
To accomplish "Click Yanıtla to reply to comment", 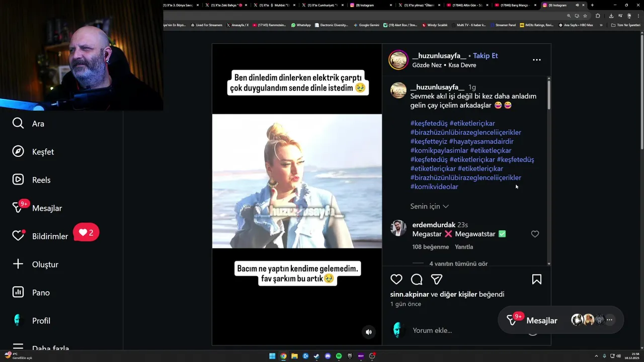I will [x=464, y=247].
